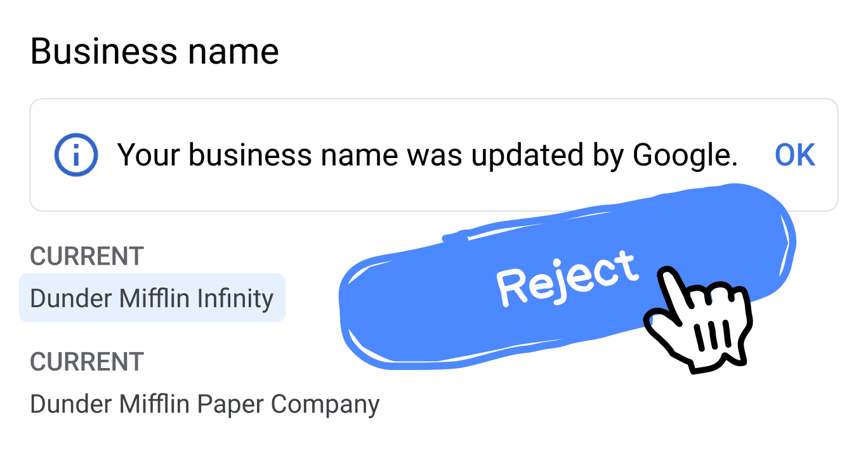Viewport: 868px width, 460px height.
Task: Click the word Infinity in the highlighted name
Action: click(235, 298)
